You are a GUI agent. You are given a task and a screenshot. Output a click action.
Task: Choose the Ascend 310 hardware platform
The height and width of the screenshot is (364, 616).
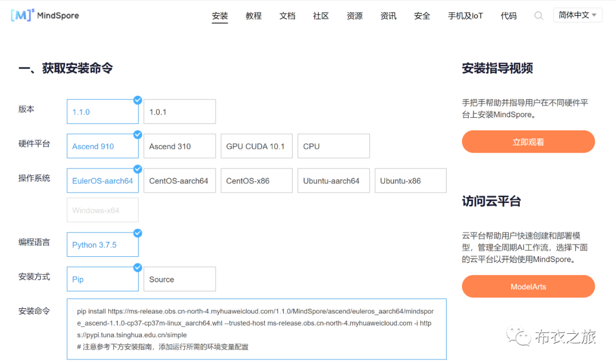click(x=180, y=146)
